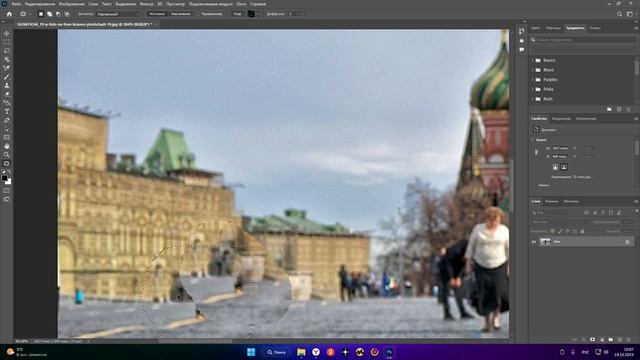Reset default foreground and background colors
The image size is (640, 360).
coord(3,172)
